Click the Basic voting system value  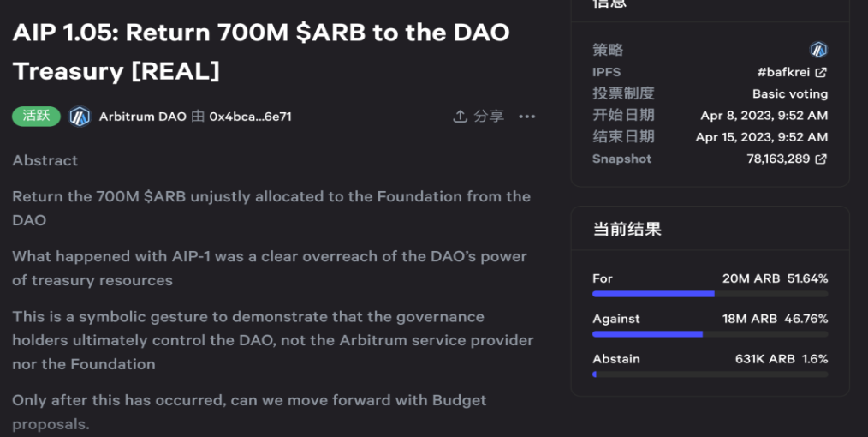790,93
